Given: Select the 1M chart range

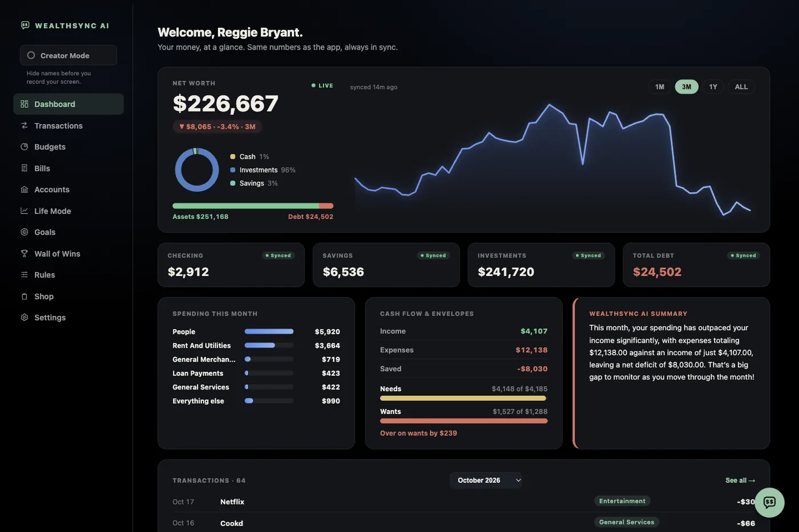Looking at the screenshot, I should point(660,87).
